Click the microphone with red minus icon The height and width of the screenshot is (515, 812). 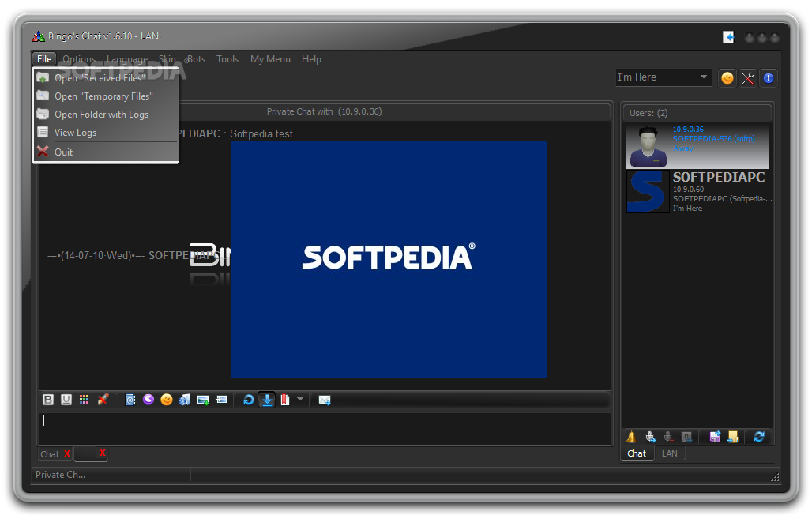(668, 437)
